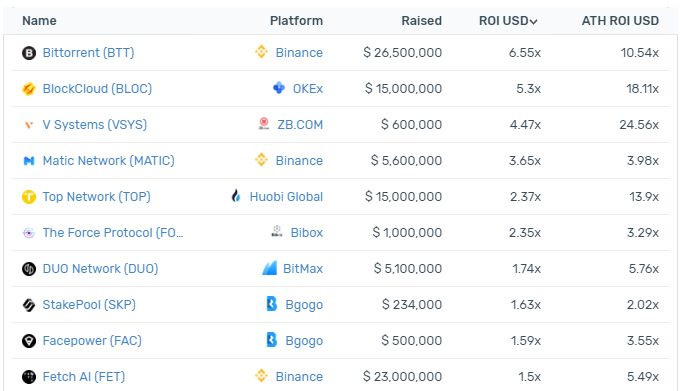This screenshot has width=680, height=391.
Task: Sort by the Platform column header
Action: point(296,21)
